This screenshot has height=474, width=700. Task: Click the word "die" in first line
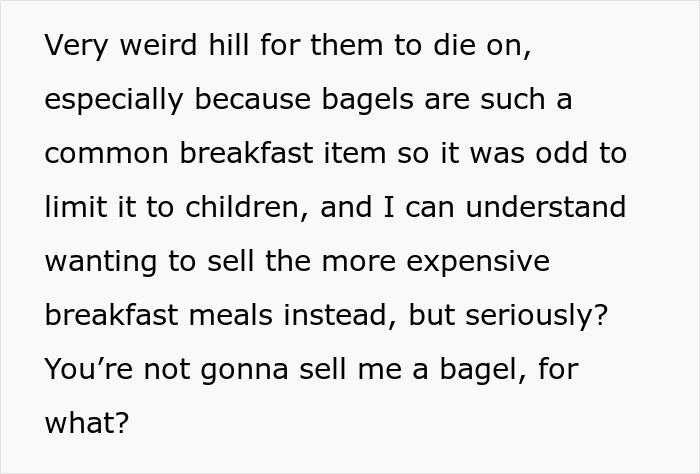pos(450,46)
